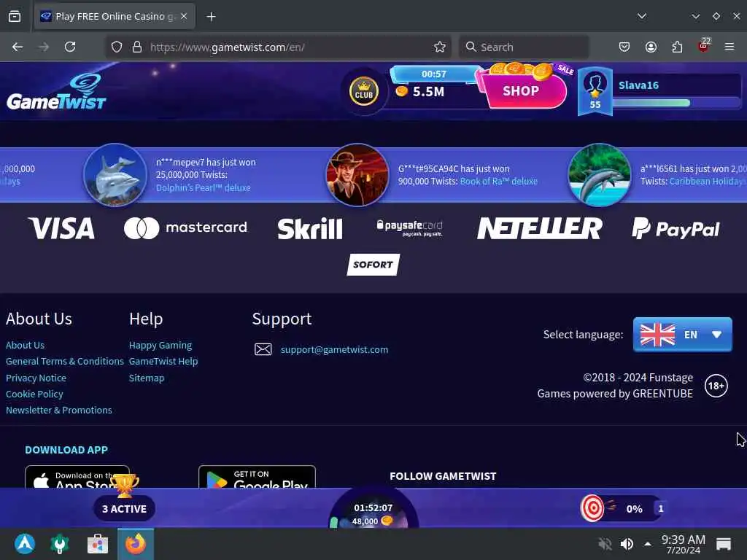Click the SOFORT payment logo
Viewport: 747px width, 560px height.
click(x=373, y=264)
